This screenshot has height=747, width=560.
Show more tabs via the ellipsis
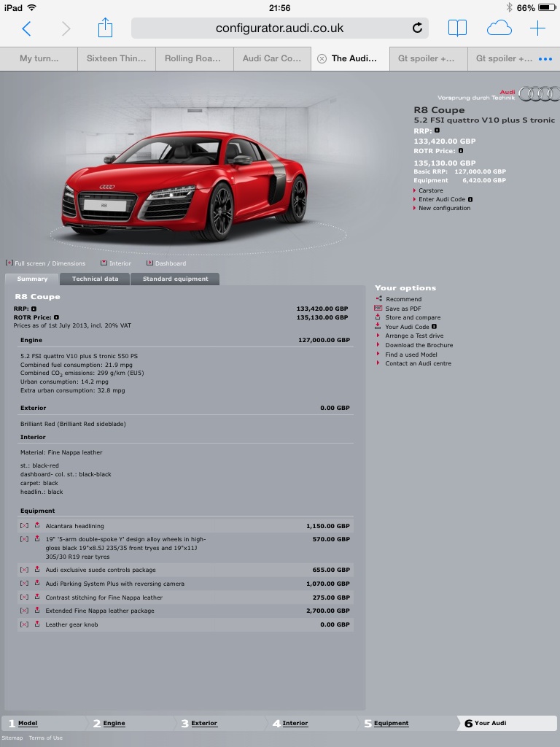click(545, 58)
